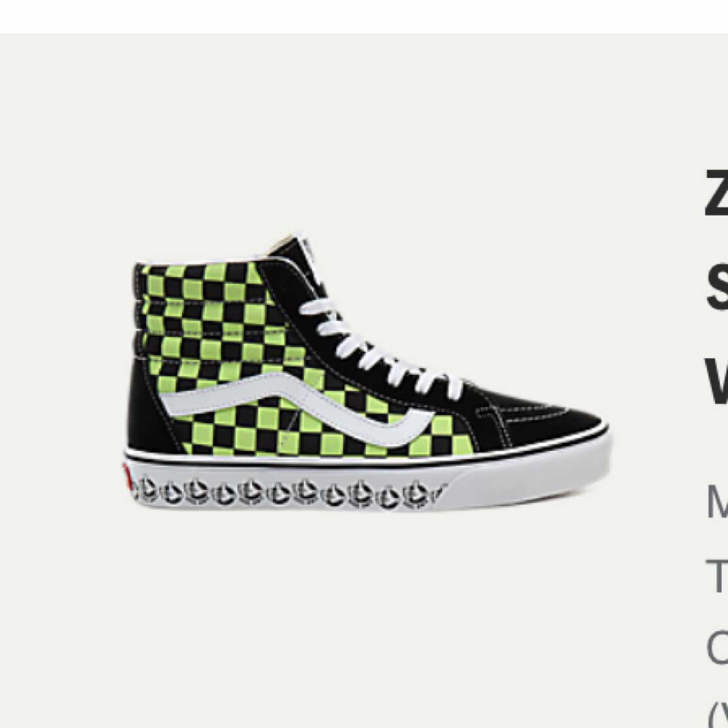Click the black heel counter of the shoe

coord(151,408)
